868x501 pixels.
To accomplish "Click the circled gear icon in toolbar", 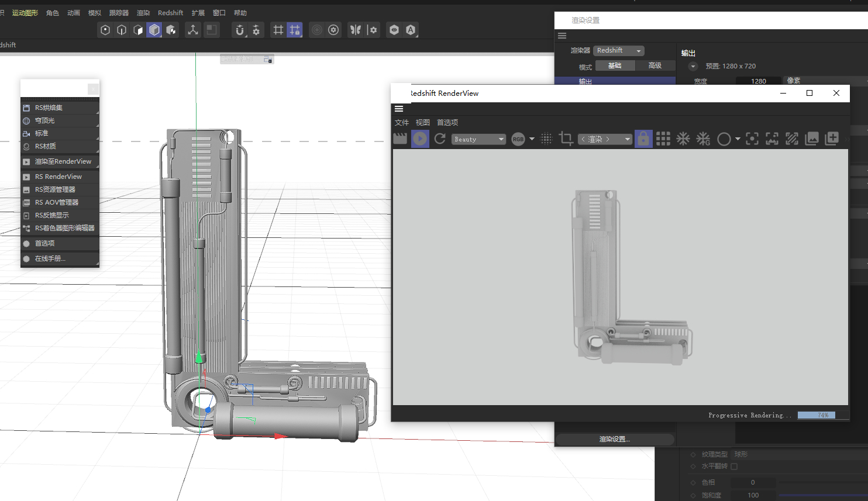I will (333, 30).
